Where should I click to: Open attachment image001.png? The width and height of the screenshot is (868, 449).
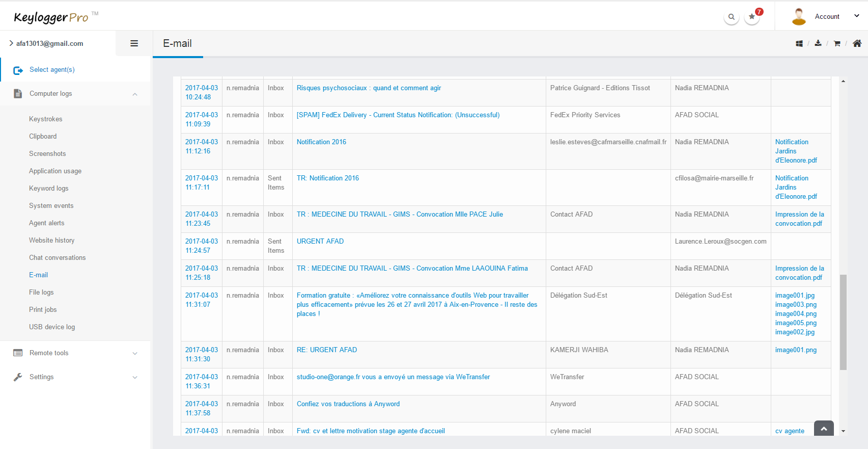796,350
